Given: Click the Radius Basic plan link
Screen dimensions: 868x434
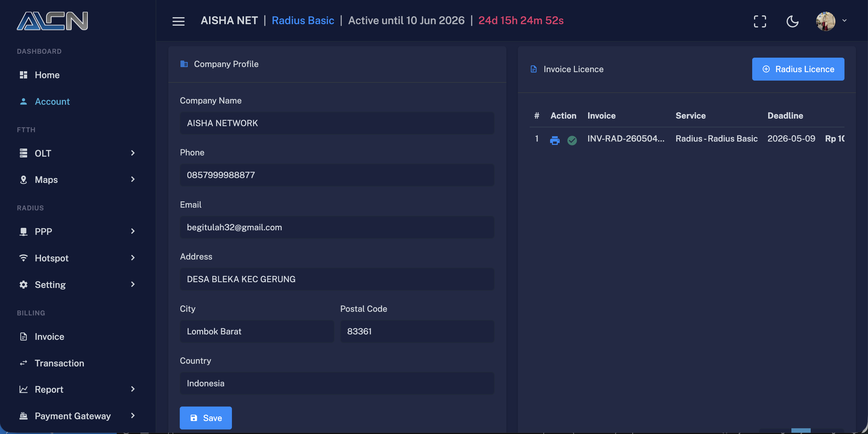Looking at the screenshot, I should point(303,21).
